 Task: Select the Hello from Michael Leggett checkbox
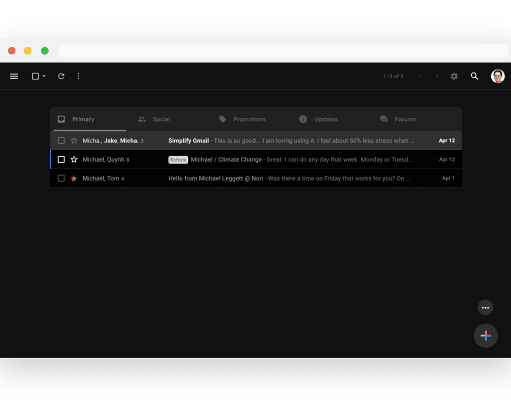(61, 179)
